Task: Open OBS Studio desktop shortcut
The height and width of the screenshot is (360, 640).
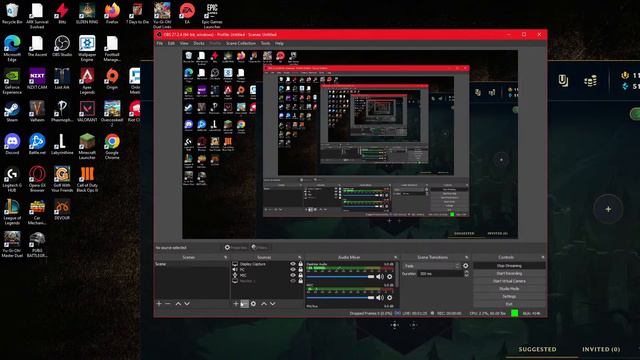Action: tap(62, 46)
